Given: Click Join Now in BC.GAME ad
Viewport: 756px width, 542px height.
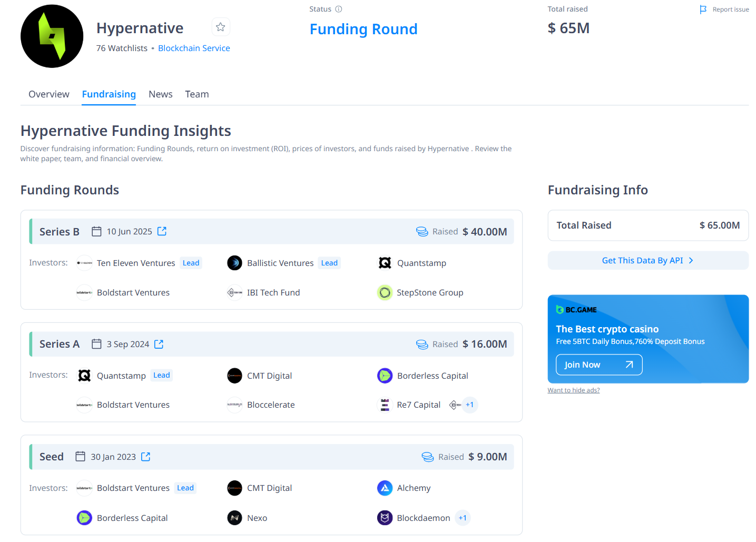Looking at the screenshot, I should click(x=599, y=364).
